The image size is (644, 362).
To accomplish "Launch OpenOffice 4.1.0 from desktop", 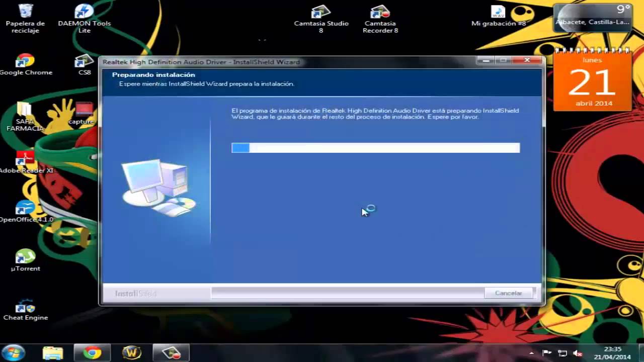I will 25,211.
